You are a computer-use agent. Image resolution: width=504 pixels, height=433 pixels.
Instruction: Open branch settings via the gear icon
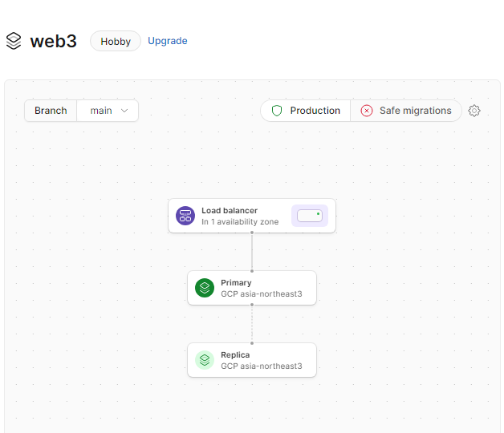point(474,111)
